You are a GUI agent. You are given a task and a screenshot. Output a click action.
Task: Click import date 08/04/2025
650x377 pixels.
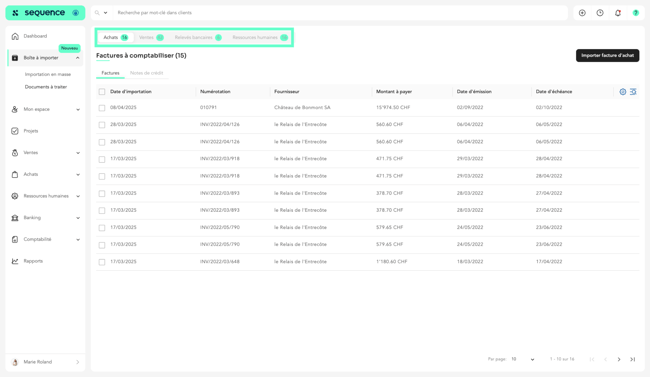pos(123,108)
